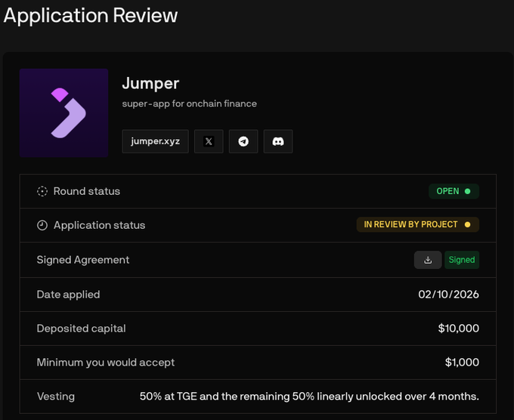Click the 'Application status' label
The width and height of the screenshot is (514, 420).
point(99,225)
